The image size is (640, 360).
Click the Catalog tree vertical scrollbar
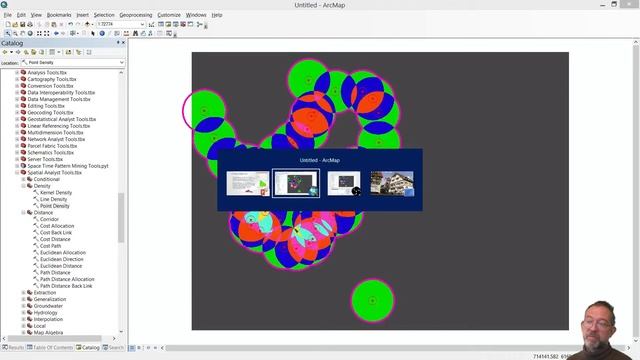121,218
